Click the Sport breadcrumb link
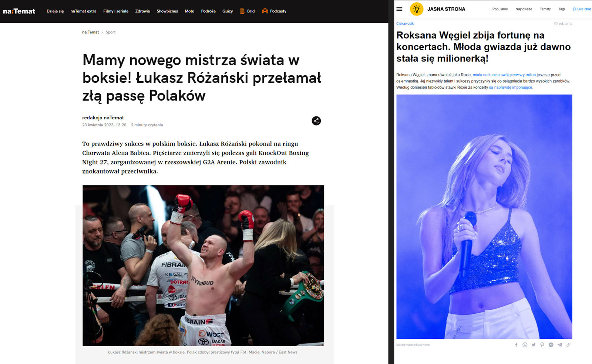This screenshot has width=592, height=364. [111, 32]
